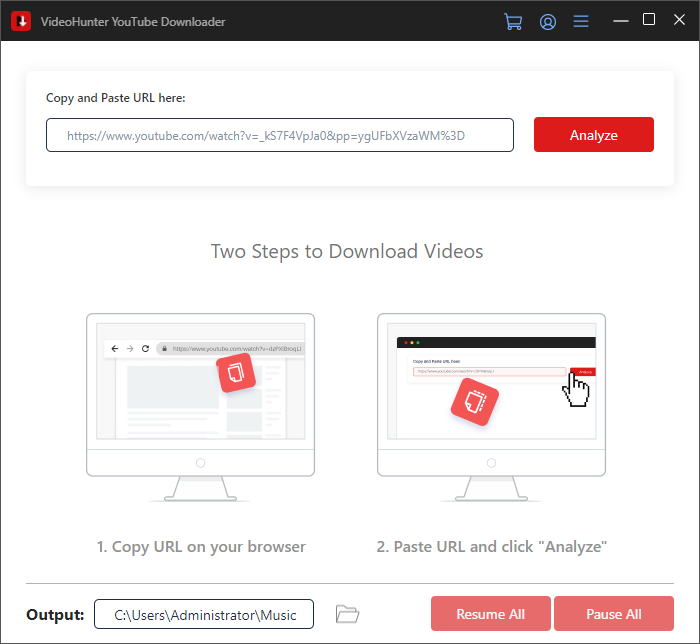This screenshot has height=644, width=700.
Task: Click the user account icon
Action: pyautogui.click(x=547, y=21)
